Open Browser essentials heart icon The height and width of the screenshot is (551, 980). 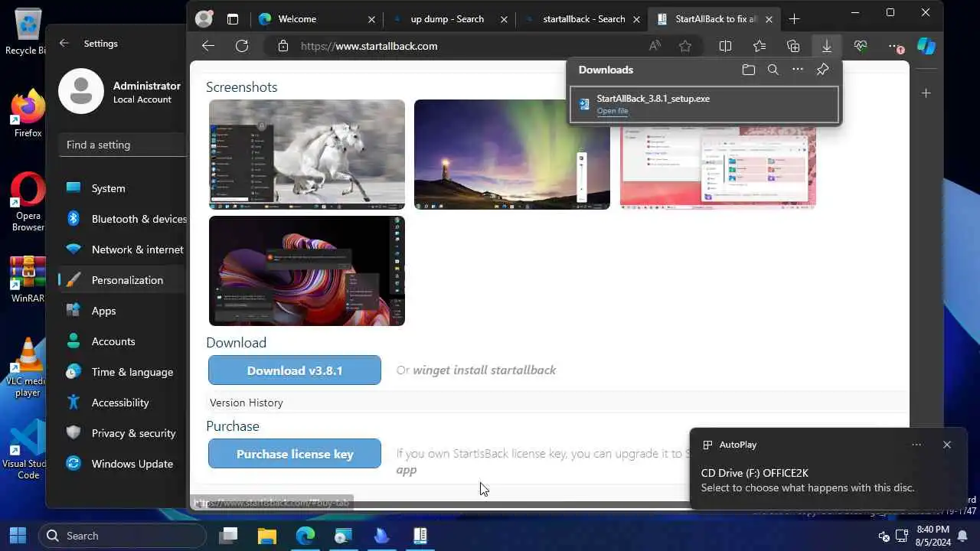pyautogui.click(x=860, y=46)
